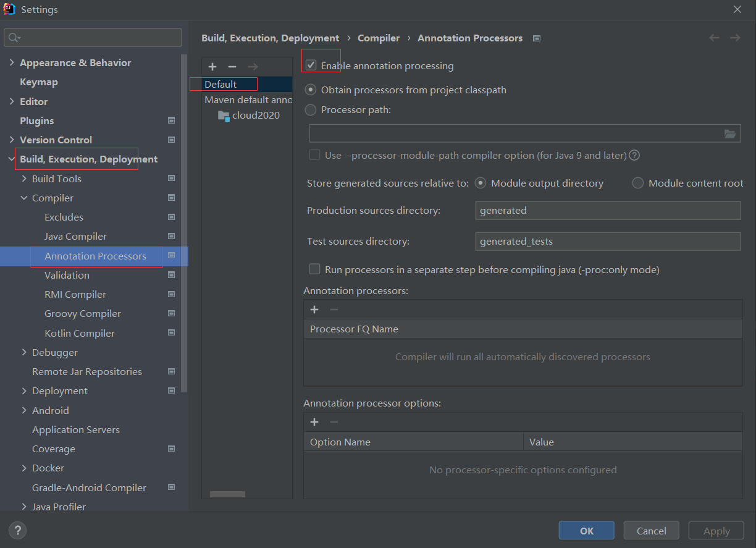Expand the Editor section

[x=12, y=101]
